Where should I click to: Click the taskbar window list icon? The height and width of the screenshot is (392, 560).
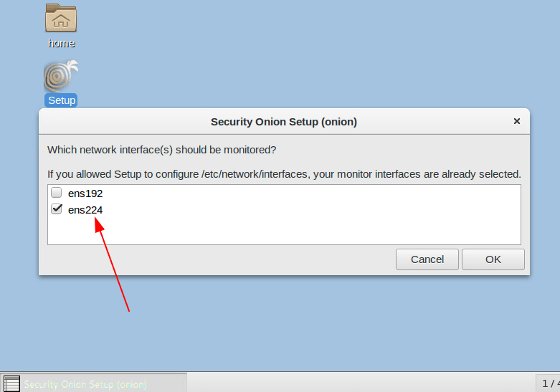coord(11,383)
